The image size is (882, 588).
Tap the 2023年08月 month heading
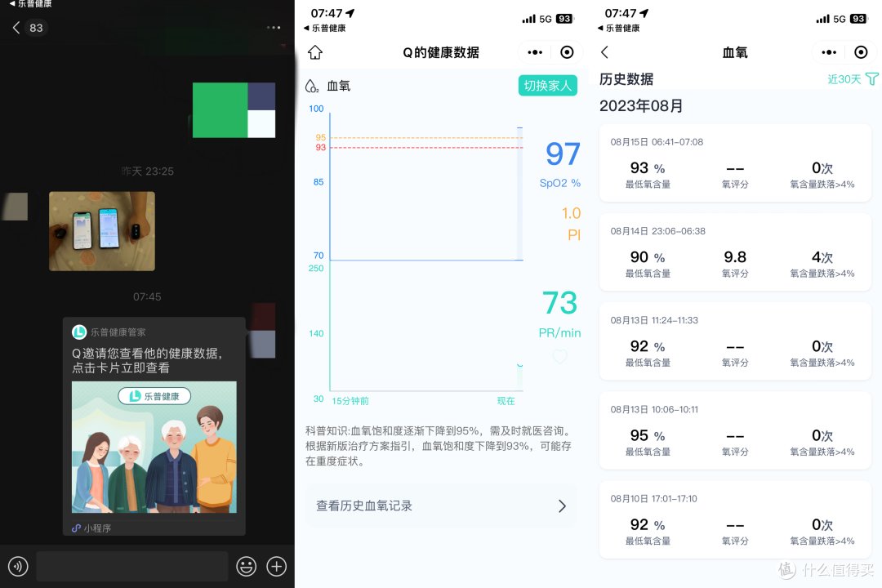[x=641, y=106]
